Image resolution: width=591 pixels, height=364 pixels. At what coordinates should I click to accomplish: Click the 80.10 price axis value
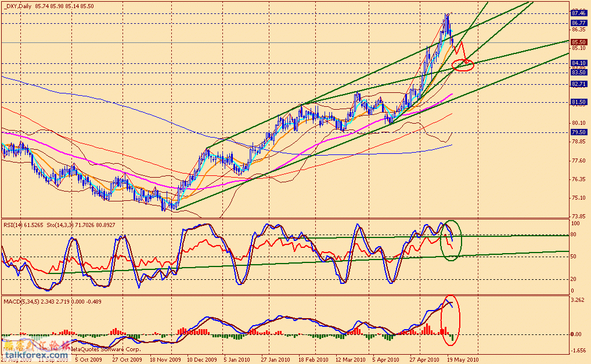[579, 123]
